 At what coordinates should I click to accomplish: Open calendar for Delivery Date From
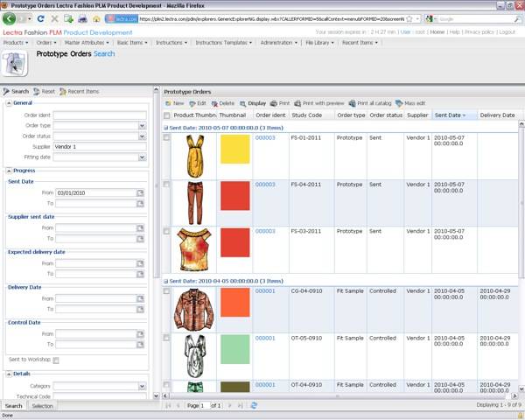pos(140,298)
